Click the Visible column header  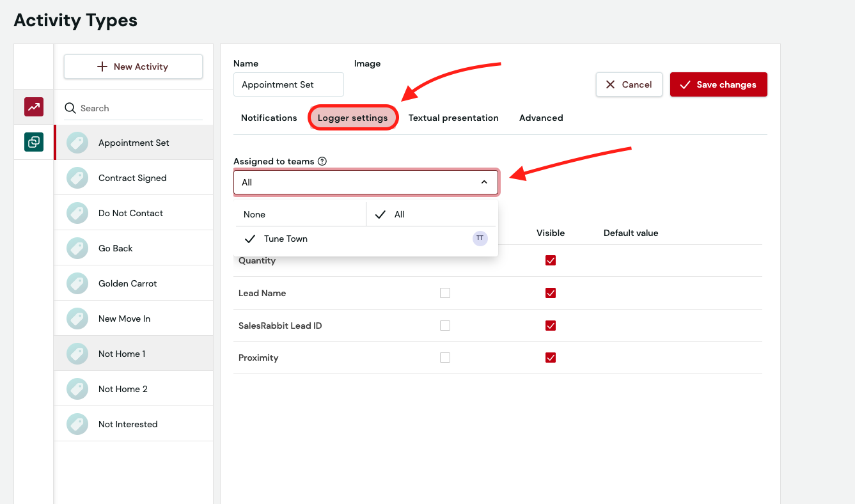click(x=551, y=233)
